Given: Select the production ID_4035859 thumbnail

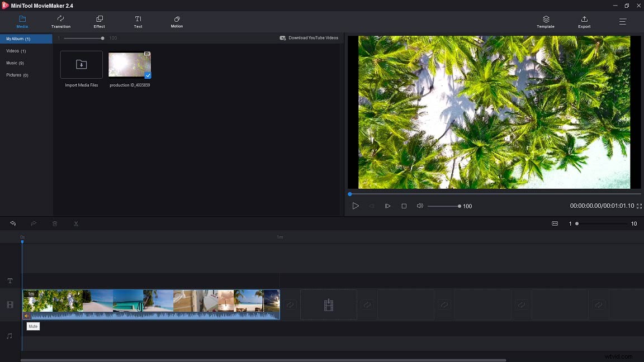Looking at the screenshot, I should pos(129,64).
